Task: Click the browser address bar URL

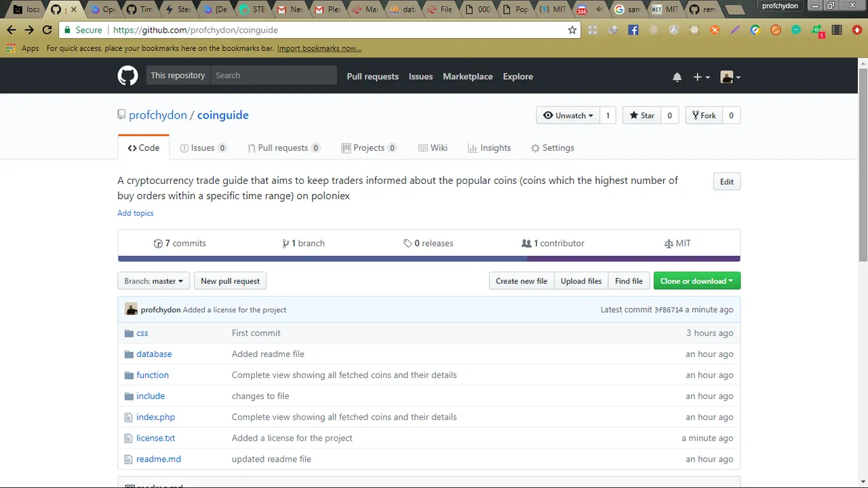Action: click(x=195, y=30)
